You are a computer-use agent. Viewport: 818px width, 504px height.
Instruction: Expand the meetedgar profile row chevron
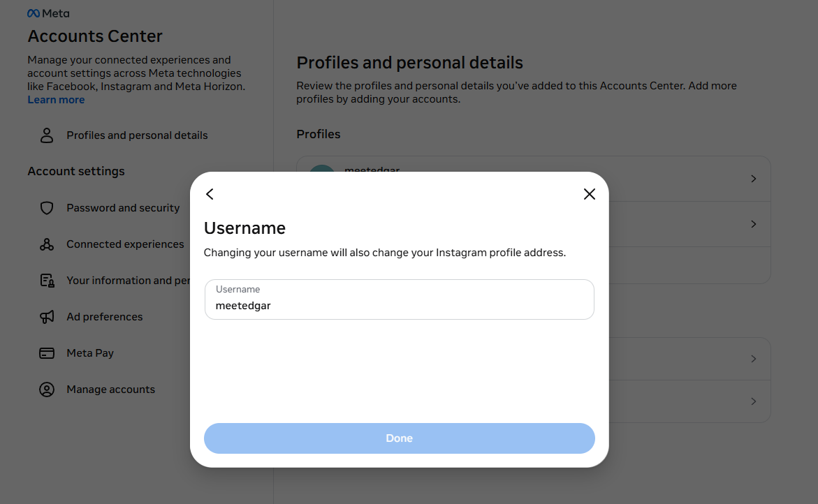click(753, 179)
